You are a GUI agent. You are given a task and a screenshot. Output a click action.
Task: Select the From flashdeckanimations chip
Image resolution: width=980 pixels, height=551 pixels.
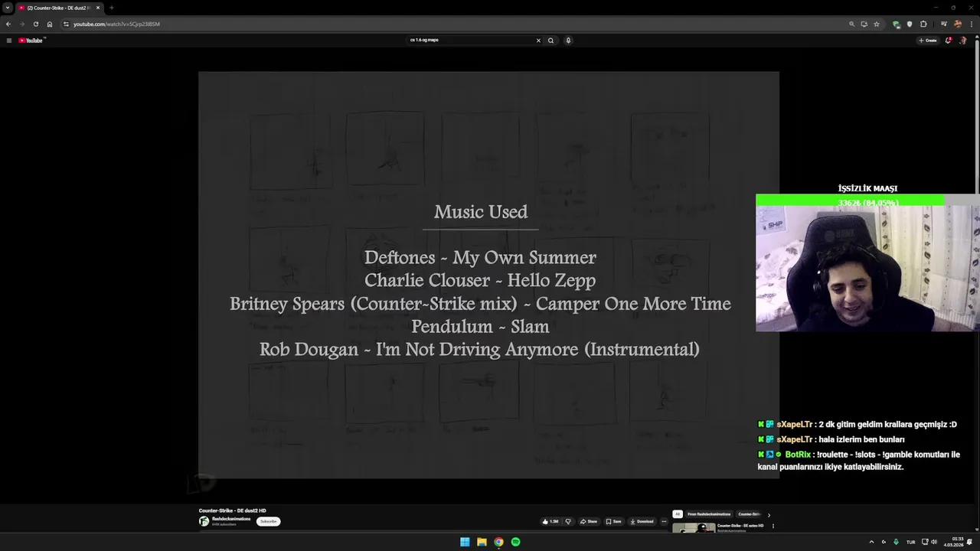(x=709, y=514)
